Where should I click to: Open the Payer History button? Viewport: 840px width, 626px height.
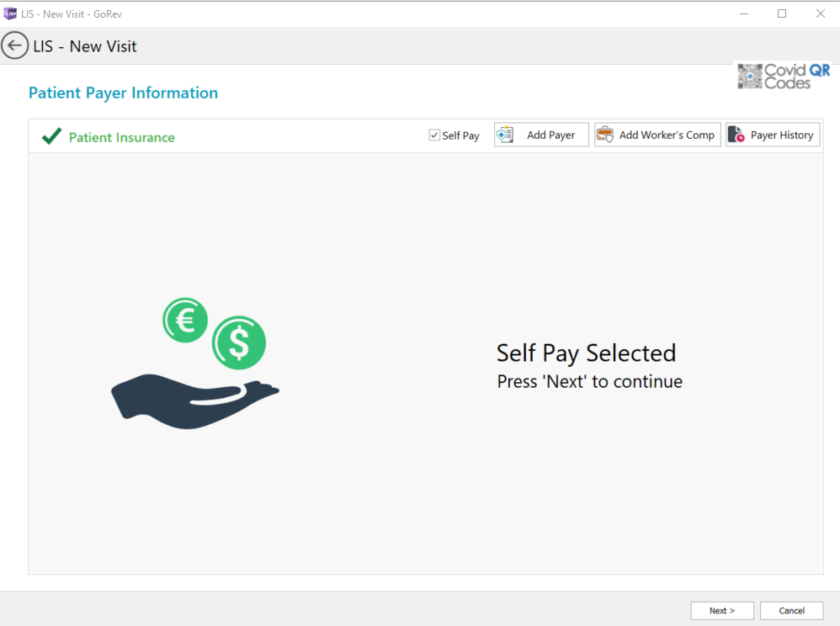click(x=773, y=135)
